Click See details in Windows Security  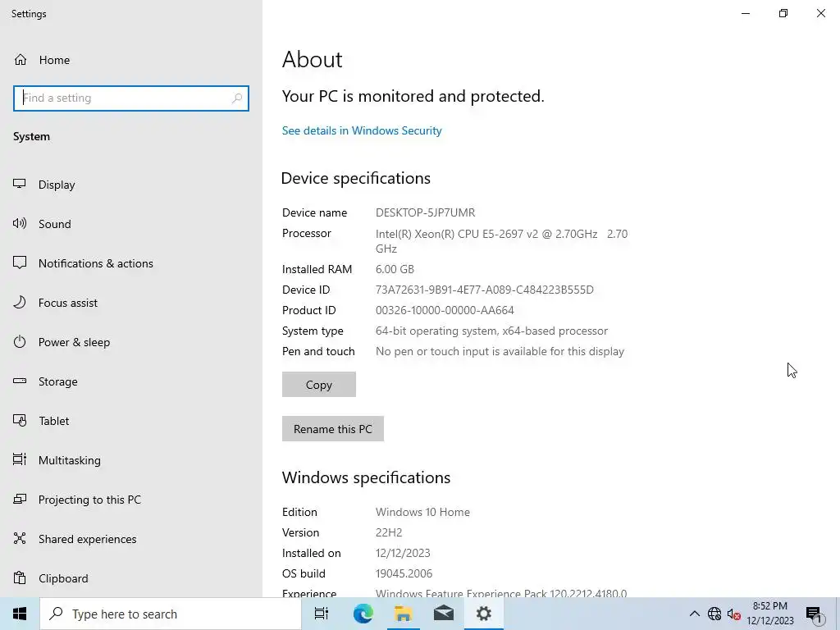[x=362, y=130]
